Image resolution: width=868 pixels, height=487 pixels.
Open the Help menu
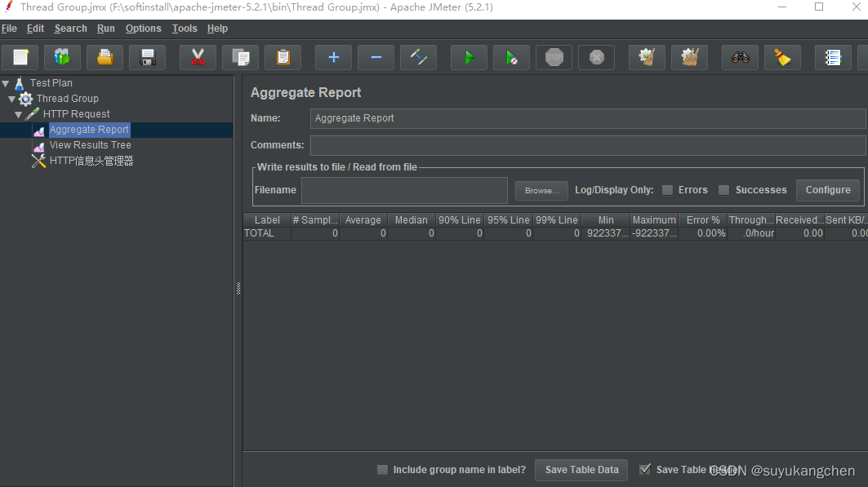click(x=217, y=29)
